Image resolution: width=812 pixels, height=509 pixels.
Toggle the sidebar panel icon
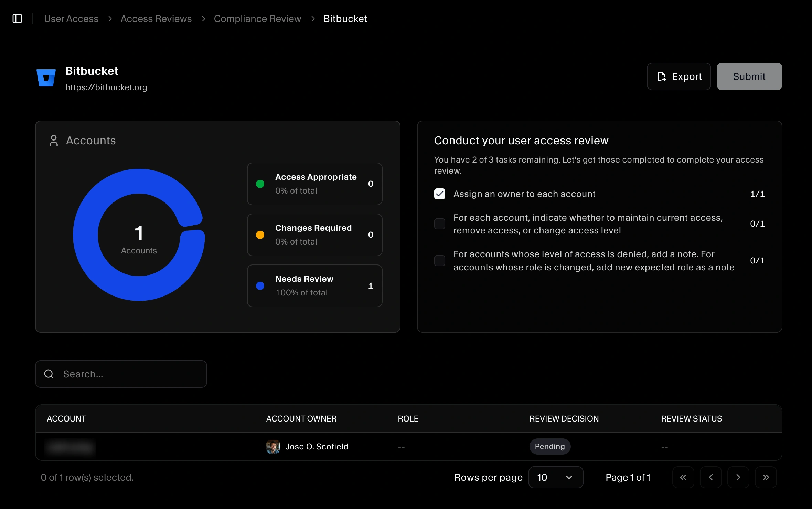click(18, 19)
